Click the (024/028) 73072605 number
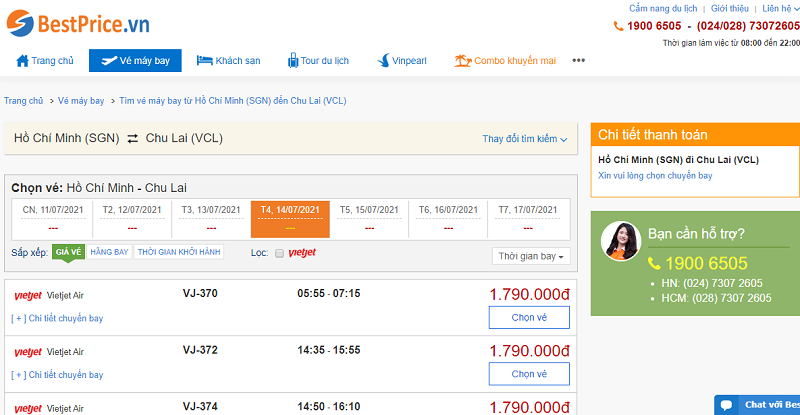800x415 pixels. (x=748, y=26)
